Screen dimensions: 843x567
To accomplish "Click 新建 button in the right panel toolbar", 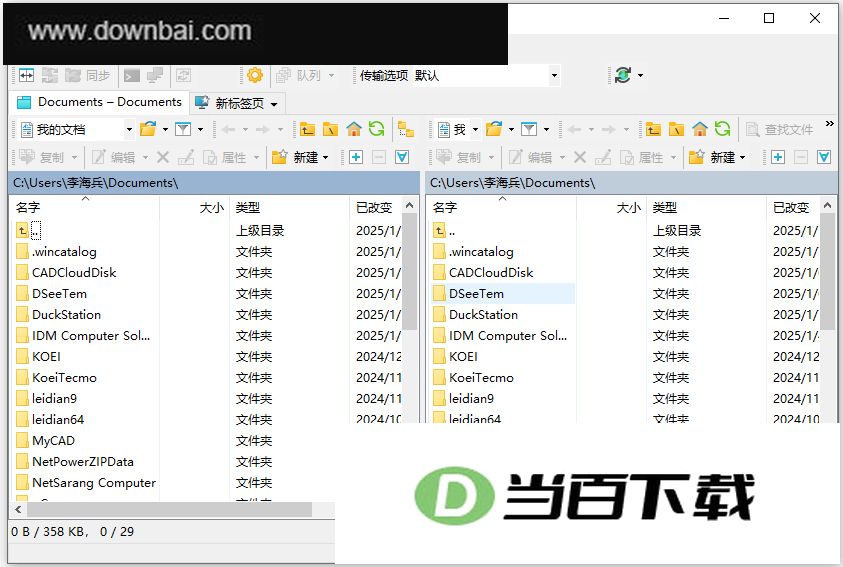I will pyautogui.click(x=712, y=157).
